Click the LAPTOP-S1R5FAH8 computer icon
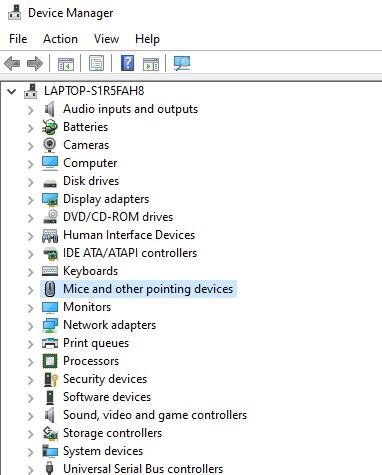This screenshot has width=382, height=475. point(31,91)
